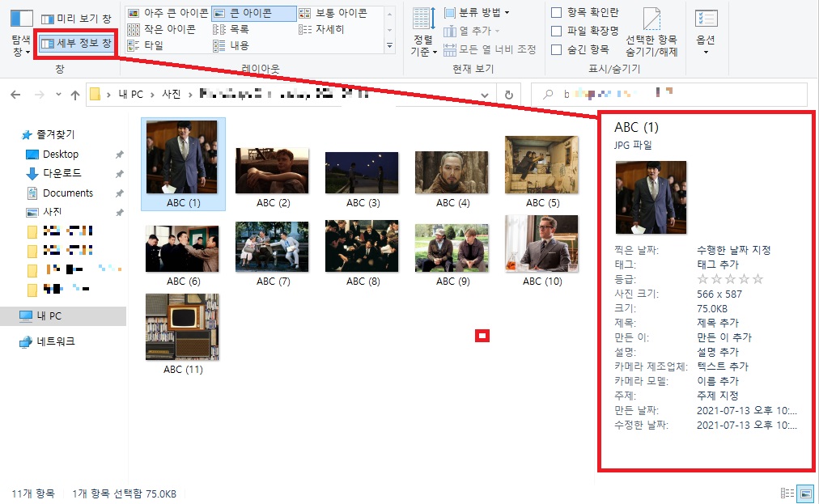The height and width of the screenshot is (504, 819).
Task: Click 사진 in the address bar
Action: pos(172,94)
